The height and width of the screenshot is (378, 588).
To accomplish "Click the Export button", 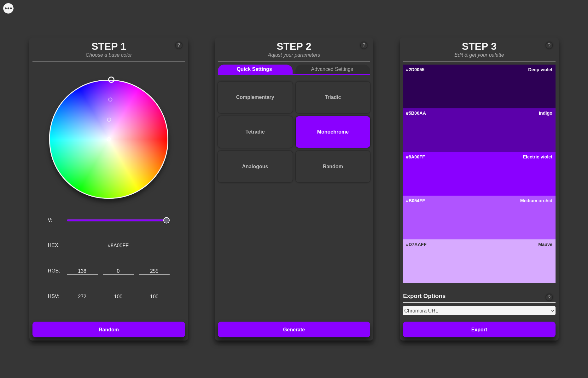I will point(479,329).
